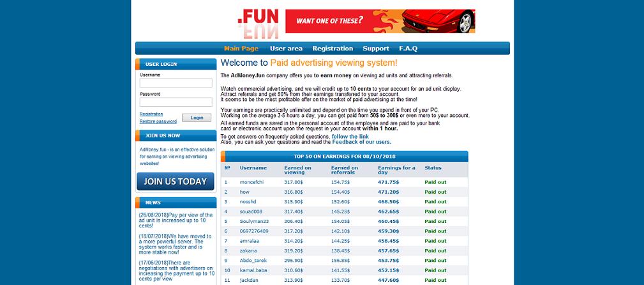Screen dimensions: 644x285
Task: Click the 317.00$ earned on viewing value
Action: pos(294,182)
